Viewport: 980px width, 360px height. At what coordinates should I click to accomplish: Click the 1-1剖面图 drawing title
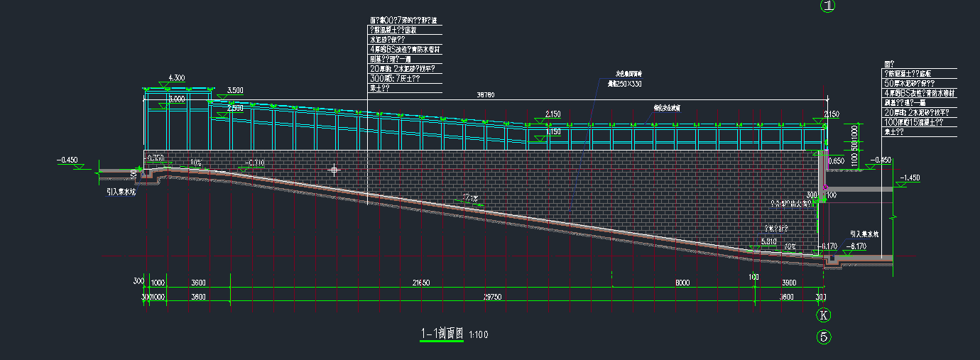tap(442, 333)
